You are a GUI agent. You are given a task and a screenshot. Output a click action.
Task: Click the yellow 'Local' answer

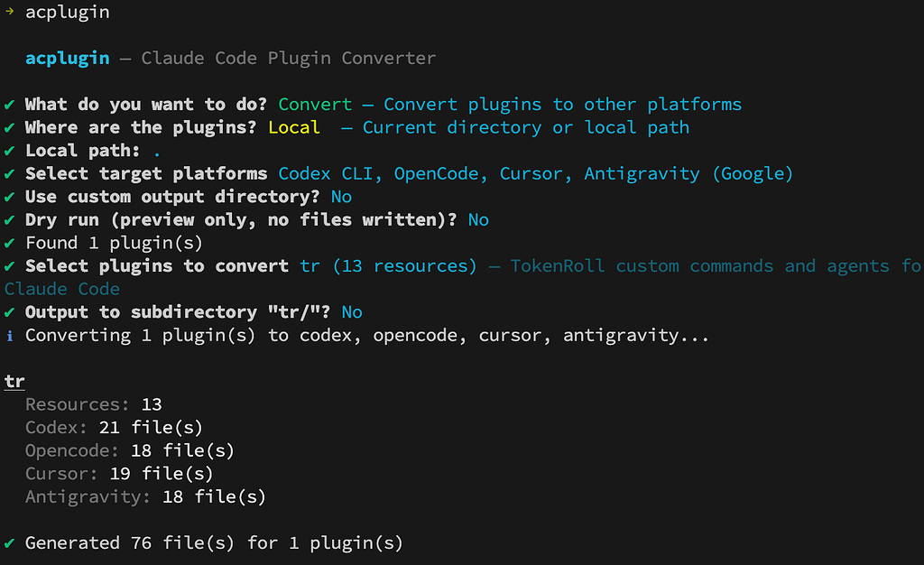tap(294, 127)
